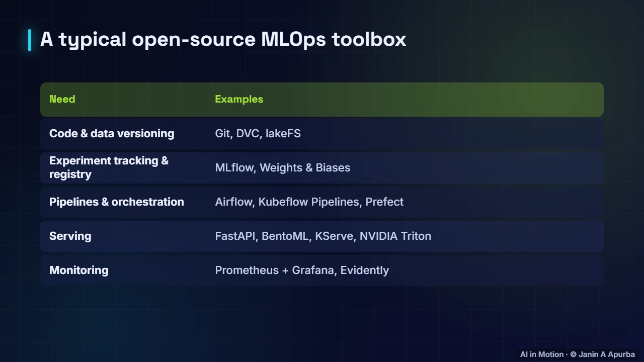Select the "Git, DVC, lakeFS" cell
The image size is (644, 362).
pyautogui.click(x=258, y=133)
